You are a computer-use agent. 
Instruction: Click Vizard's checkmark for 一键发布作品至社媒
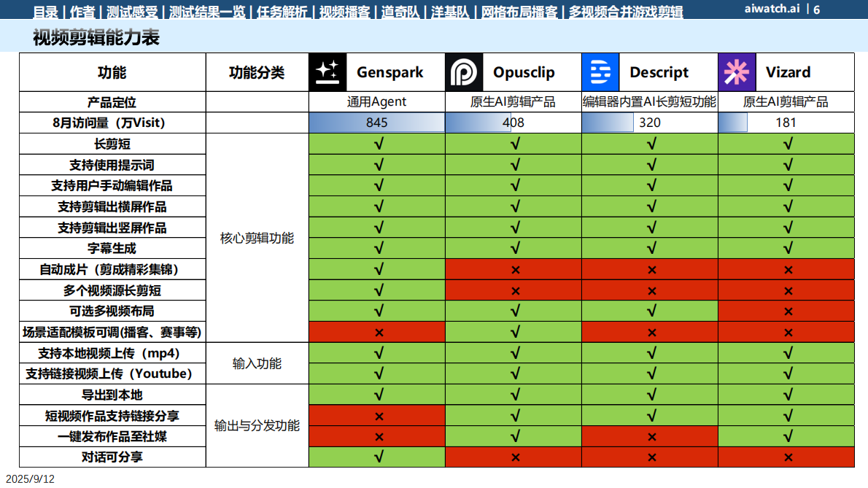pyautogui.click(x=787, y=437)
